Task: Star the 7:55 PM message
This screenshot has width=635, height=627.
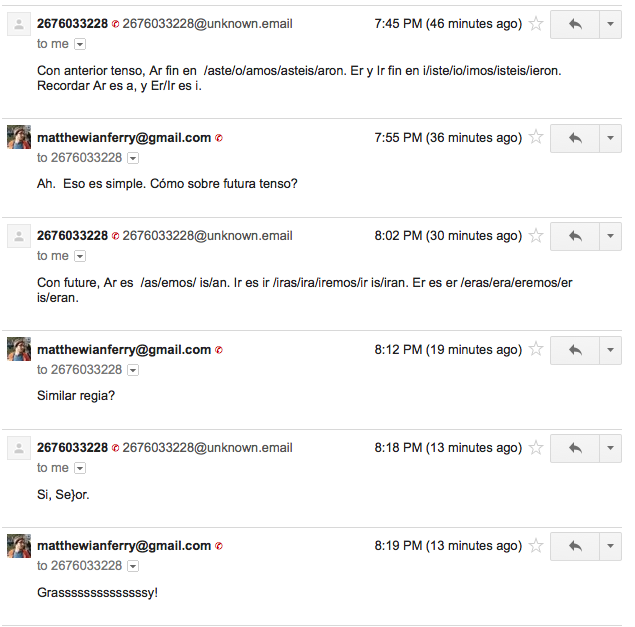Action: coord(536,138)
